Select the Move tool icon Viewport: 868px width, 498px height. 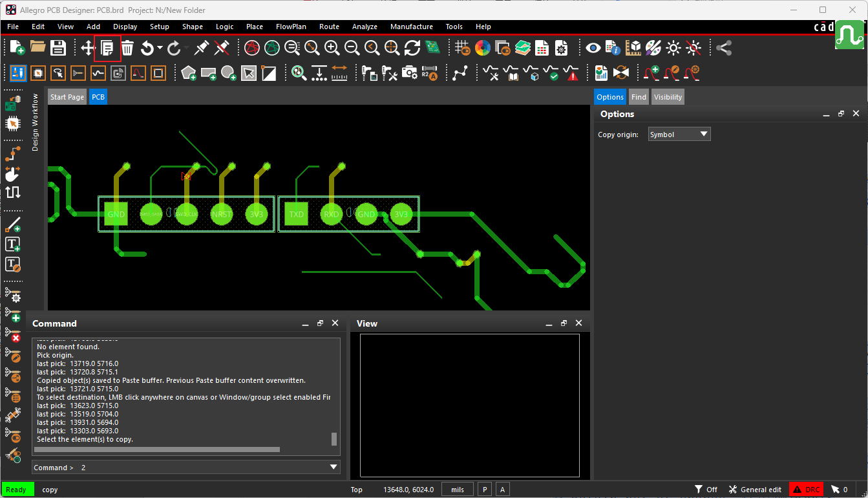click(88, 48)
